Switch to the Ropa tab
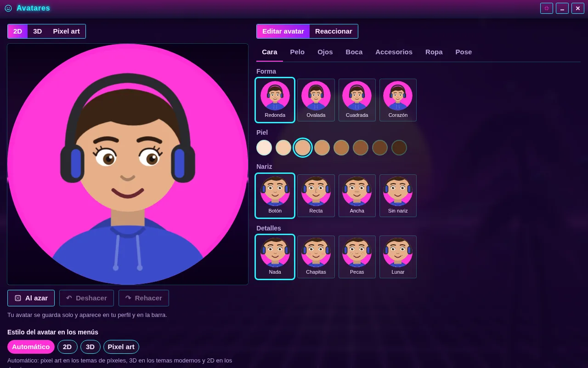Viewport: 588px width, 368px height. 434,52
